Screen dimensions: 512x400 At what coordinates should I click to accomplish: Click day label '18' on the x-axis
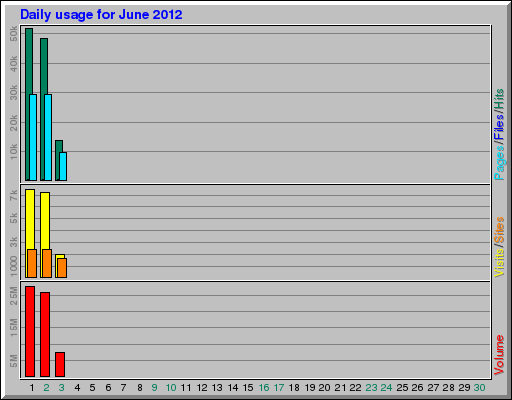(x=294, y=388)
